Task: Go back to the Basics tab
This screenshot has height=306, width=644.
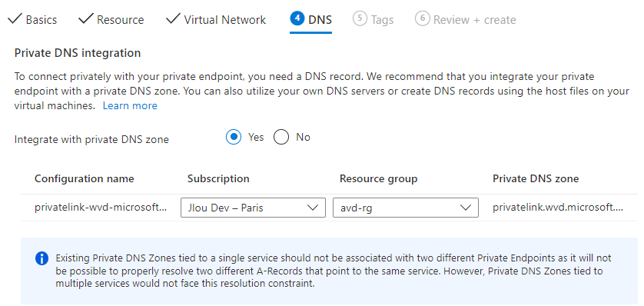Action: (x=32, y=20)
